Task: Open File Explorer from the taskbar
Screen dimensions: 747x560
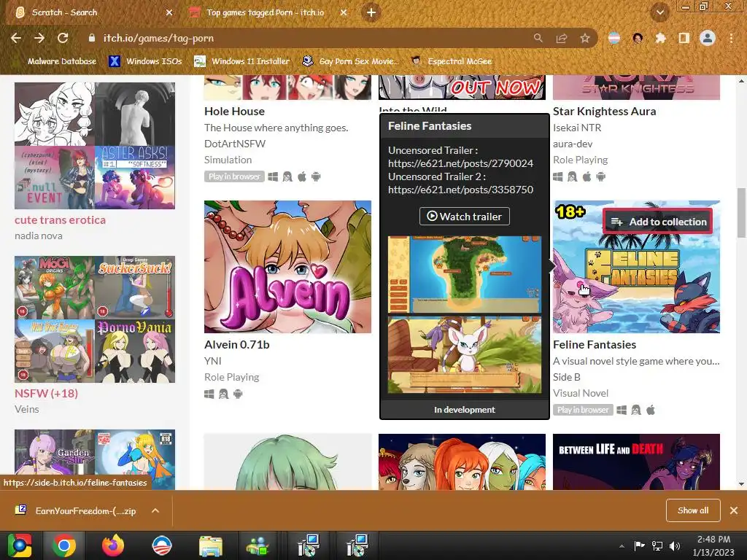Action: [211, 545]
